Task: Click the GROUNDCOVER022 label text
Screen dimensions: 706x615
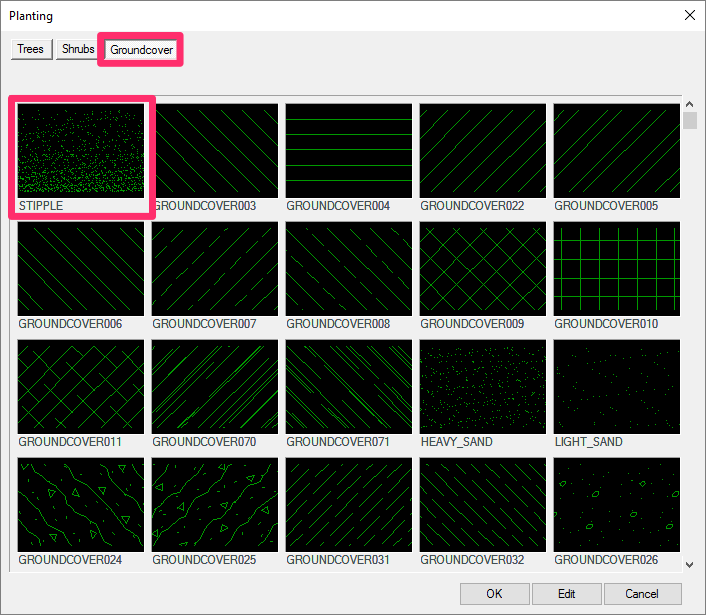Action: (472, 206)
